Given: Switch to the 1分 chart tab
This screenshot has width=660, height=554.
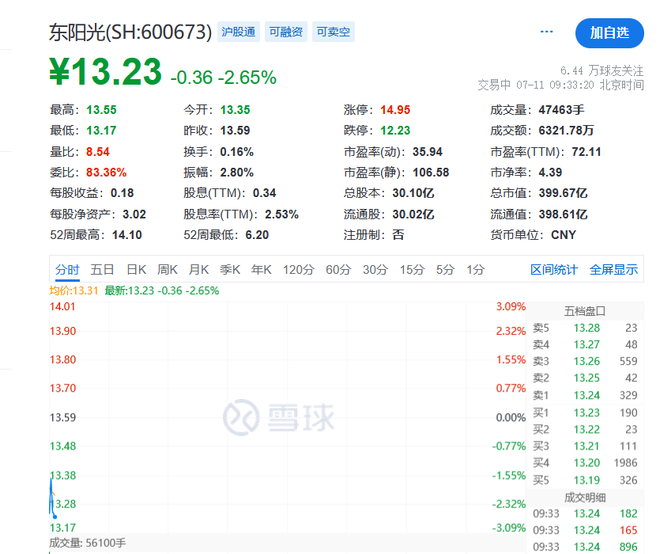Looking at the screenshot, I should click(x=476, y=269).
